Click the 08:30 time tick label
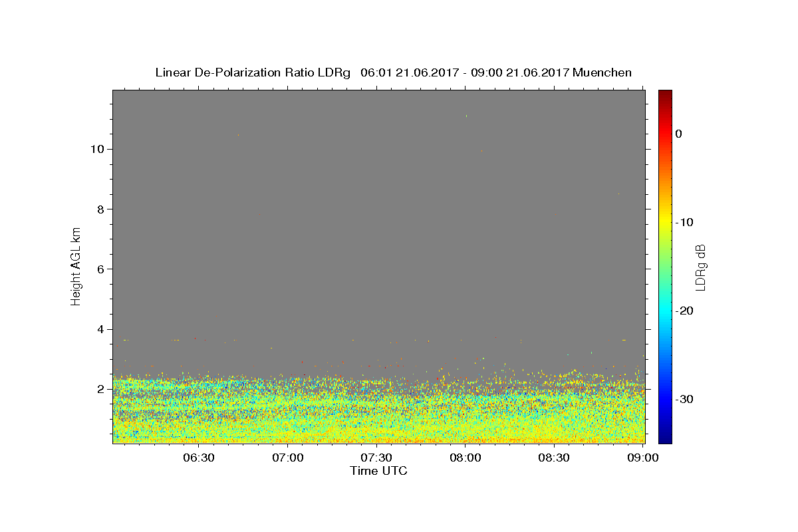Image resolution: width=798 pixels, height=532 pixels. [555, 458]
